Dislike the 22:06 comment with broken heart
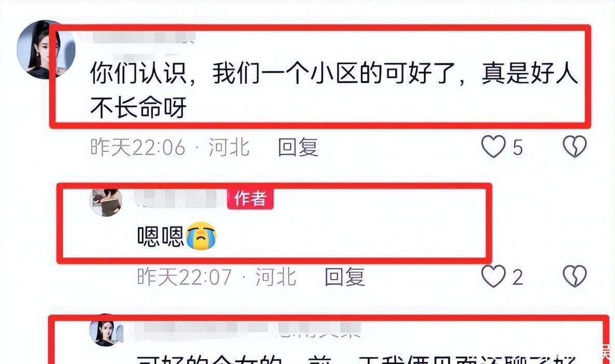Screen dimensions: 615x364 575,147
